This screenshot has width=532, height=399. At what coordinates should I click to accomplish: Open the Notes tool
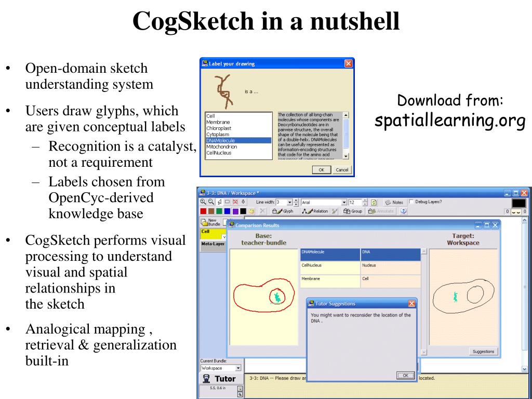point(394,202)
